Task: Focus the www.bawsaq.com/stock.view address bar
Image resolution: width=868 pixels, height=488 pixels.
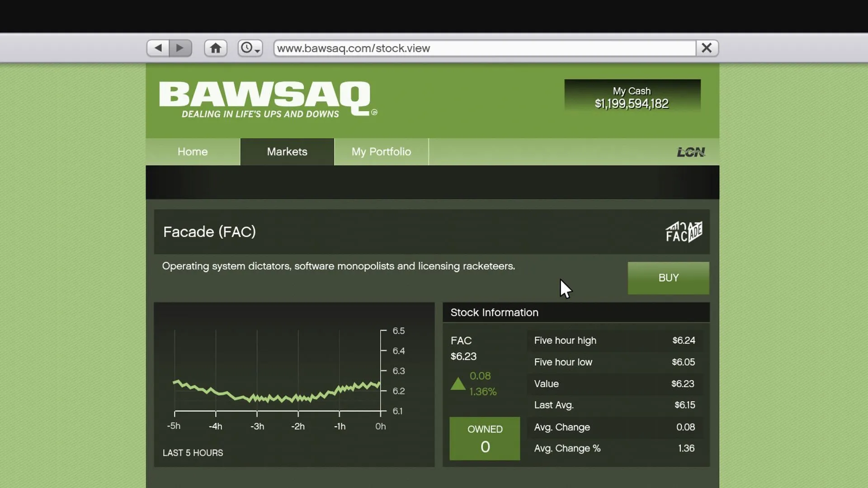Action: click(485, 48)
